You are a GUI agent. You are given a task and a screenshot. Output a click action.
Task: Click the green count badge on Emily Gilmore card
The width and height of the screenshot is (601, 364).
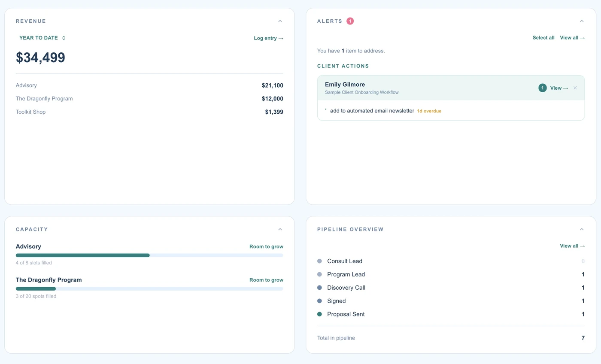coord(543,88)
